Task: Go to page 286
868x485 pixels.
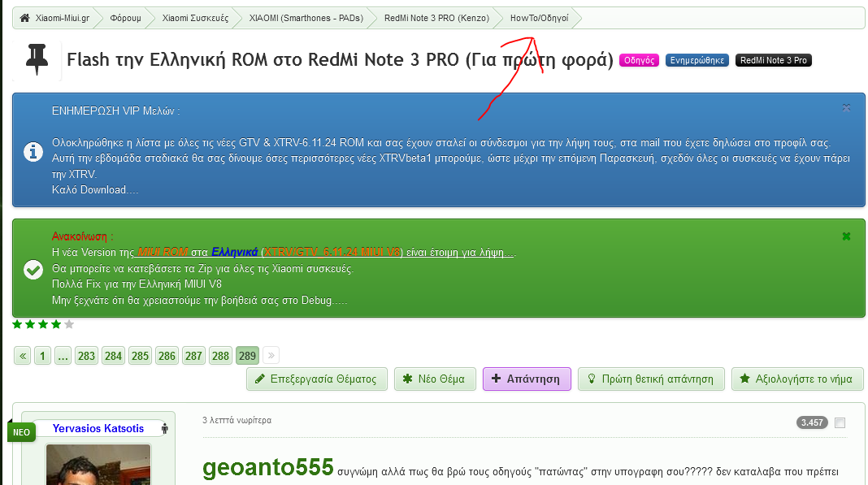Action: tap(167, 356)
